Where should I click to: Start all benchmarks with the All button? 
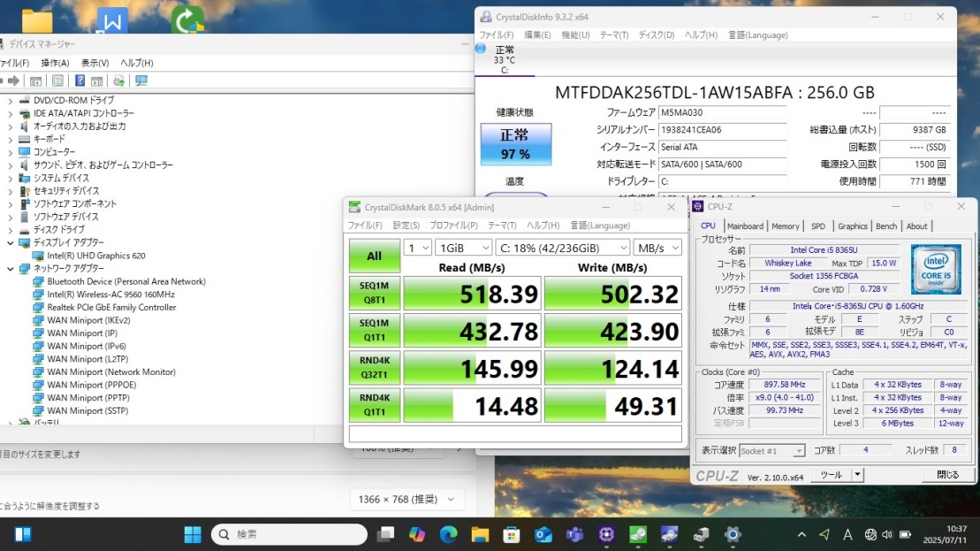click(374, 256)
